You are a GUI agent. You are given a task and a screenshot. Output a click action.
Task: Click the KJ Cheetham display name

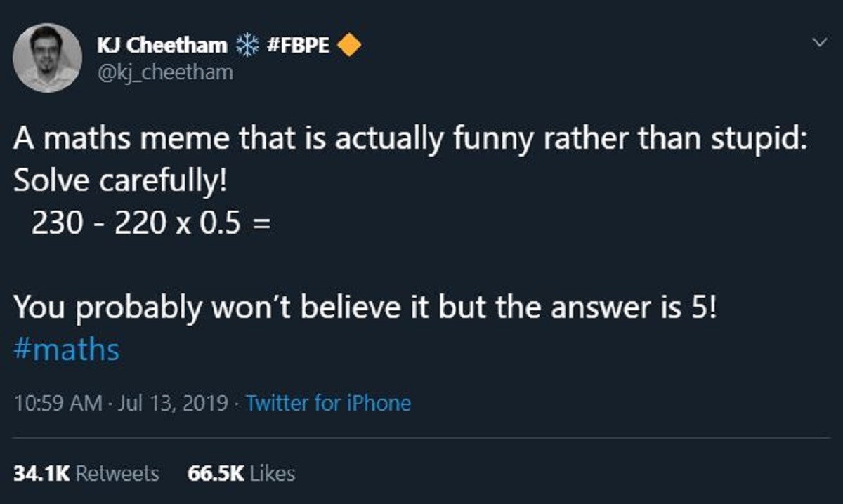[162, 46]
